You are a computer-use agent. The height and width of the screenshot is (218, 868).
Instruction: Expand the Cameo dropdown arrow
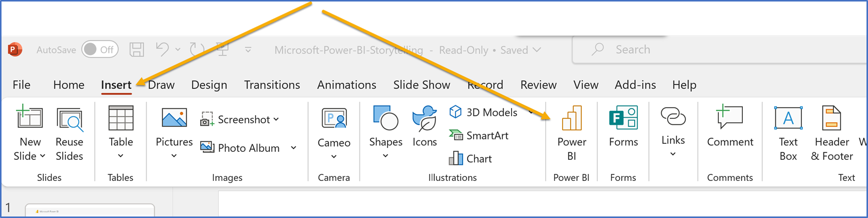[x=334, y=157]
